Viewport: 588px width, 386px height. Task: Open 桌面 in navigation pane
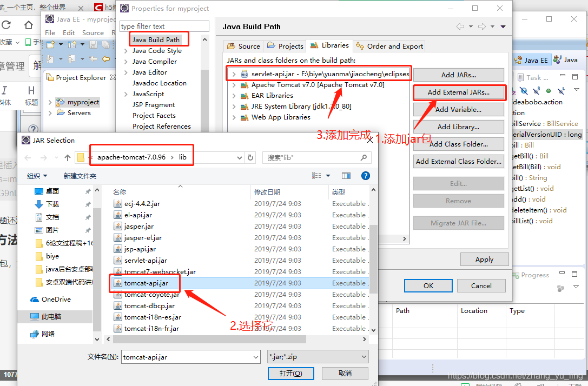(x=52, y=191)
